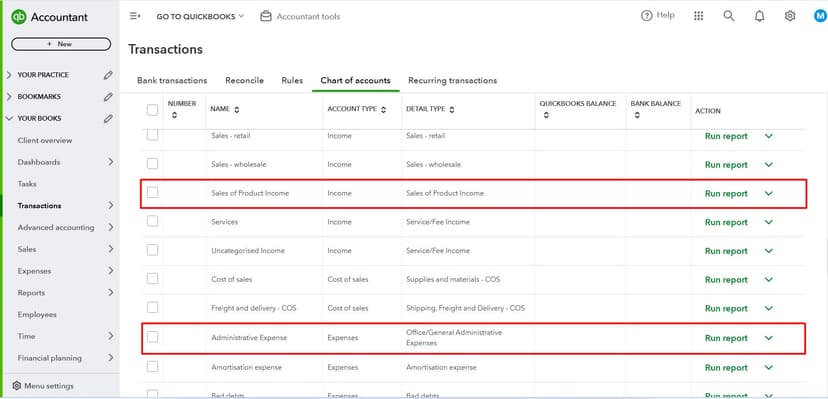Open Menu settings gear in sidebar
The height and width of the screenshot is (399, 828).
17,386
